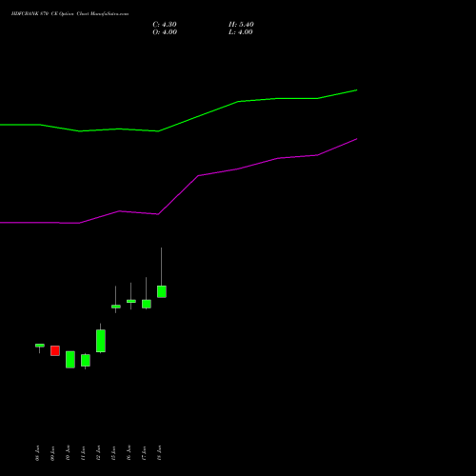Click the HDFCBANK 870 CE Option chart title

click(69, 14)
